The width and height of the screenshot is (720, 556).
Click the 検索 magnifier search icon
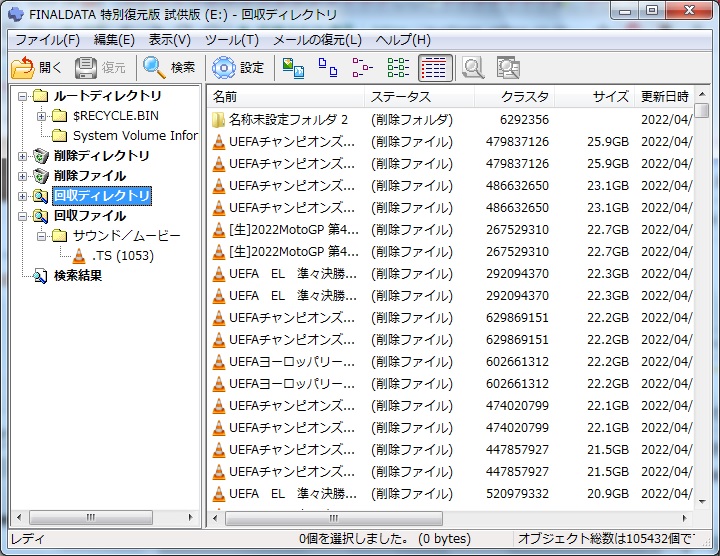[x=155, y=68]
